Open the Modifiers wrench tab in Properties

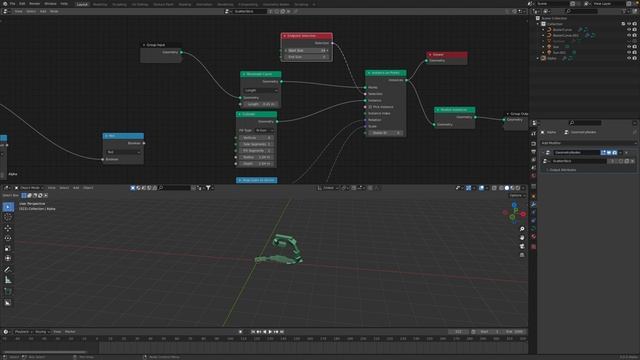tap(533, 204)
